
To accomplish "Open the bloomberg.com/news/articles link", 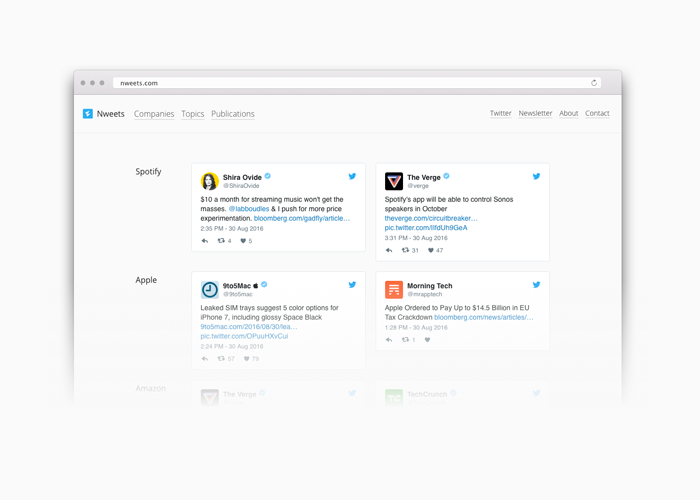I will point(483,317).
